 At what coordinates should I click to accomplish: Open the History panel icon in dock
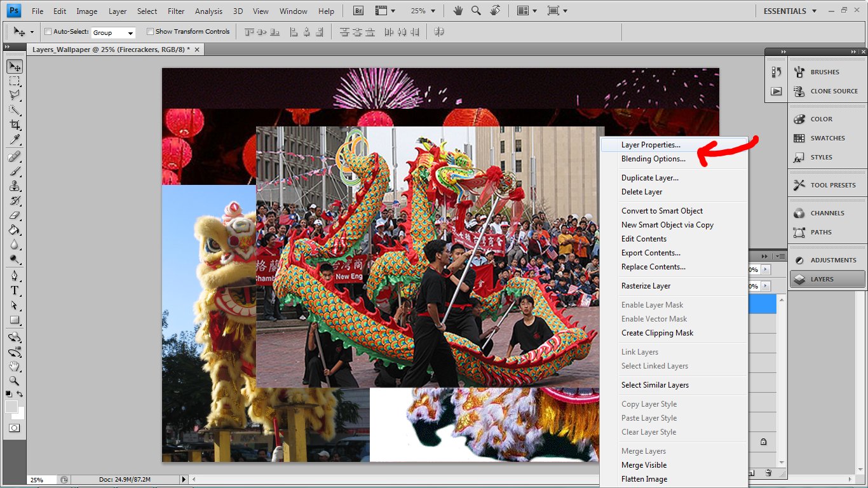(x=776, y=72)
